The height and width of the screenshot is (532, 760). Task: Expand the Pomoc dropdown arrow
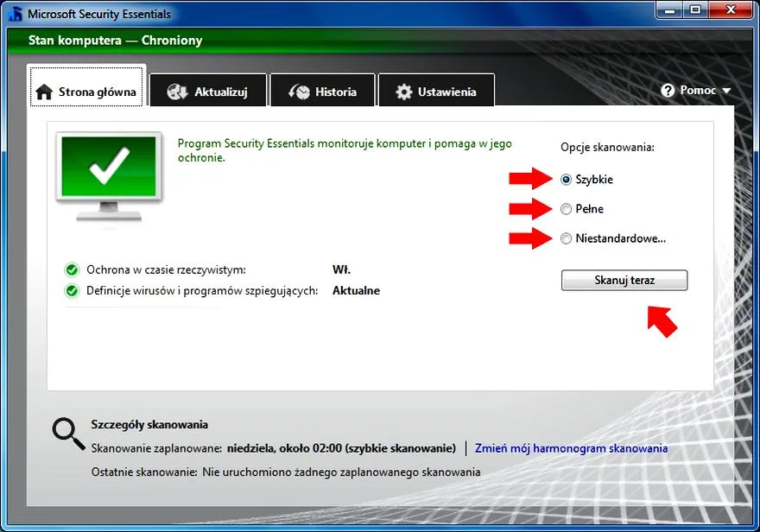(x=726, y=91)
